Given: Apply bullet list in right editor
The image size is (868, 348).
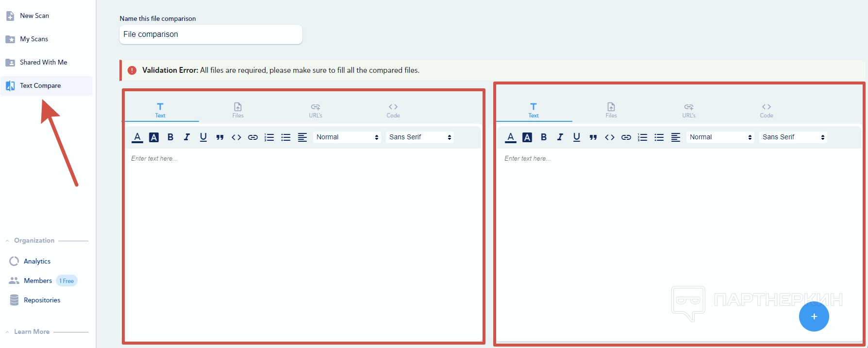Looking at the screenshot, I should point(659,137).
